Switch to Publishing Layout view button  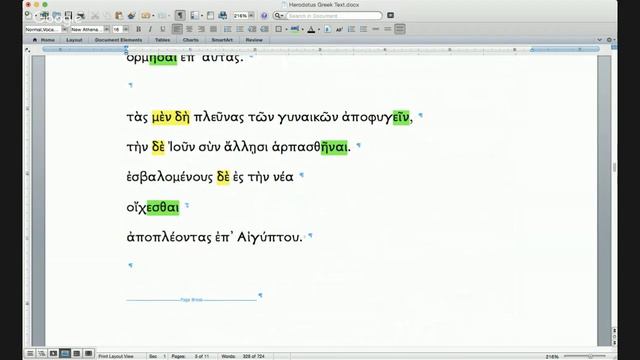point(53,353)
